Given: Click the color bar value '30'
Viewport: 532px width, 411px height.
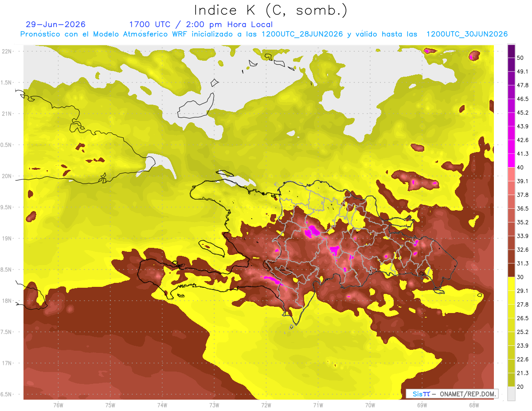Looking at the screenshot, I should 521,277.
